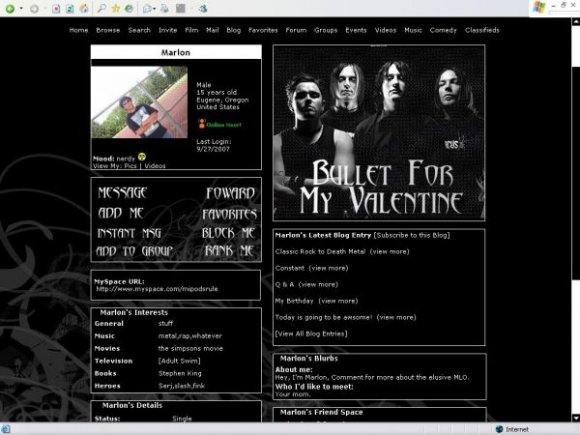The height and width of the screenshot is (435, 580).
Task: Open Invite in the navigation bar
Action: [168, 30]
